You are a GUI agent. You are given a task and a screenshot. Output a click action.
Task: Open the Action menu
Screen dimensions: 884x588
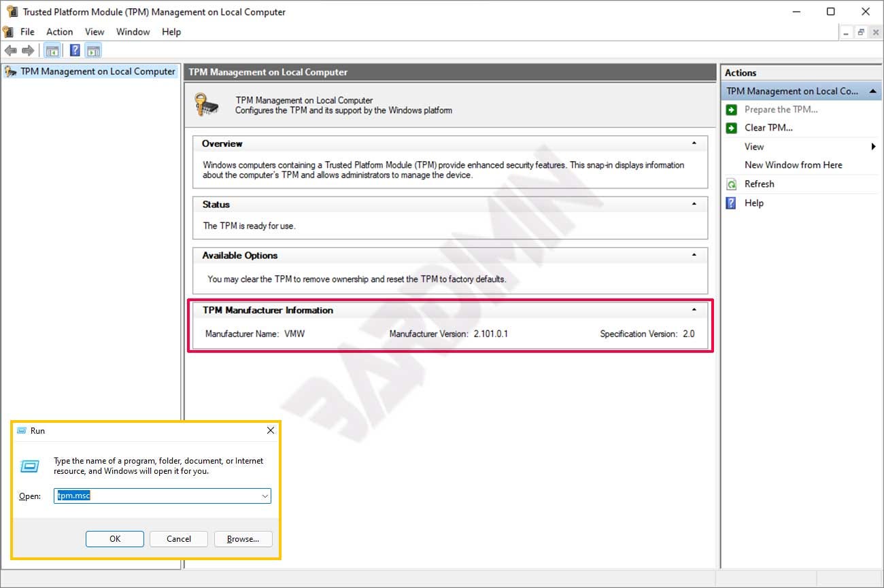click(x=59, y=31)
